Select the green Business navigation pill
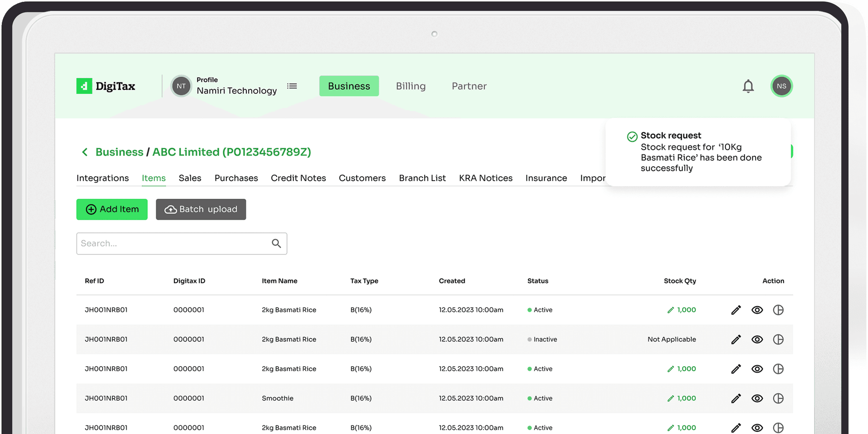 tap(349, 86)
